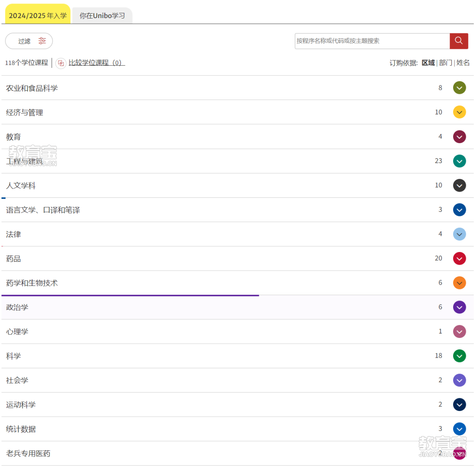Screen dimensions: 476x467
Task: Open the 统计数据 row label
Action: (x=21, y=430)
